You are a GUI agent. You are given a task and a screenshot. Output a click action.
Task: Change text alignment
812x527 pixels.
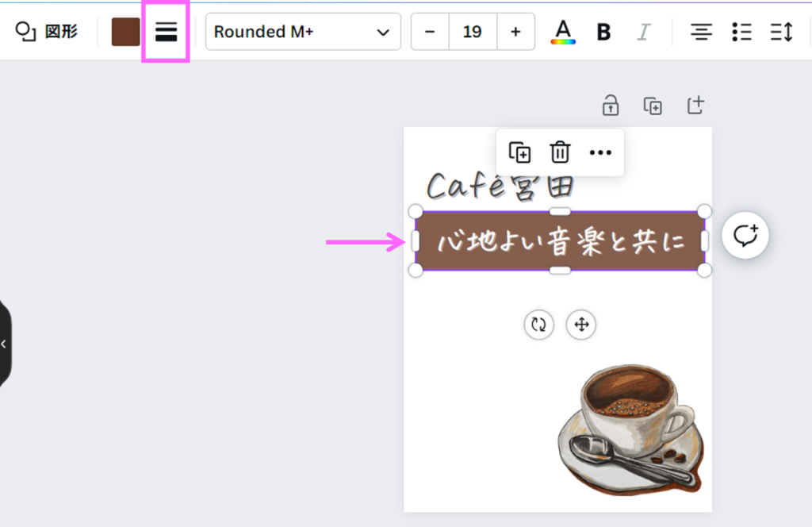(x=700, y=32)
